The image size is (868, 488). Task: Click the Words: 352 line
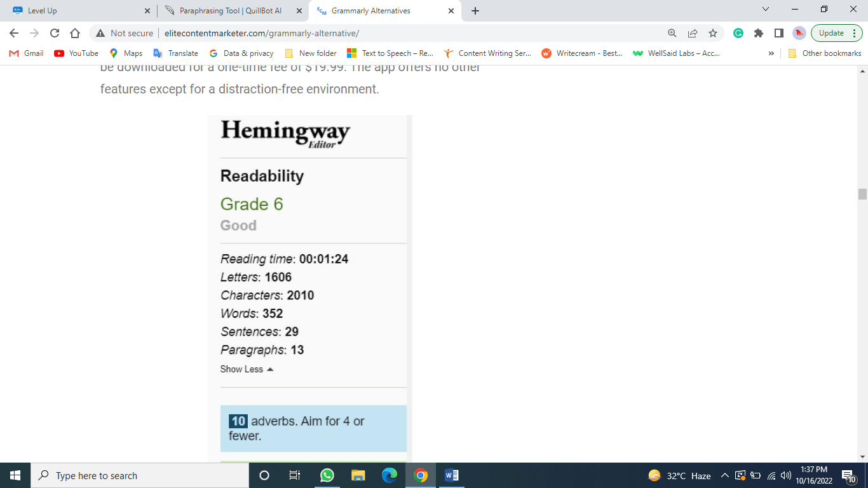[252, 313]
